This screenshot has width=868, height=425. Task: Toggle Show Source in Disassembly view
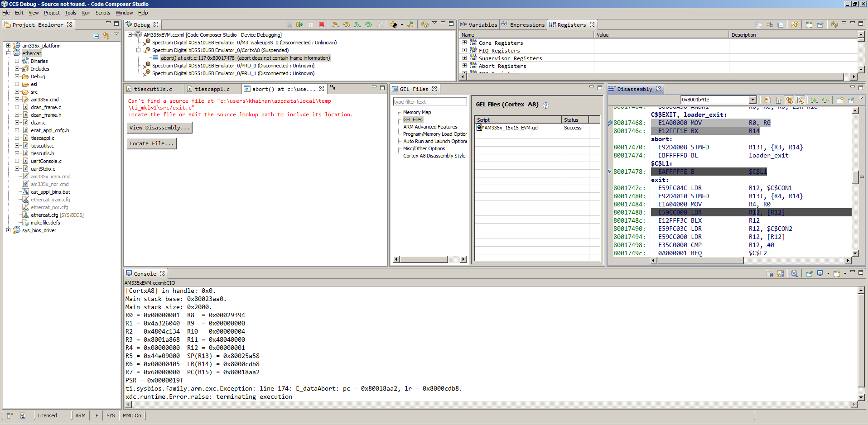[800, 100]
